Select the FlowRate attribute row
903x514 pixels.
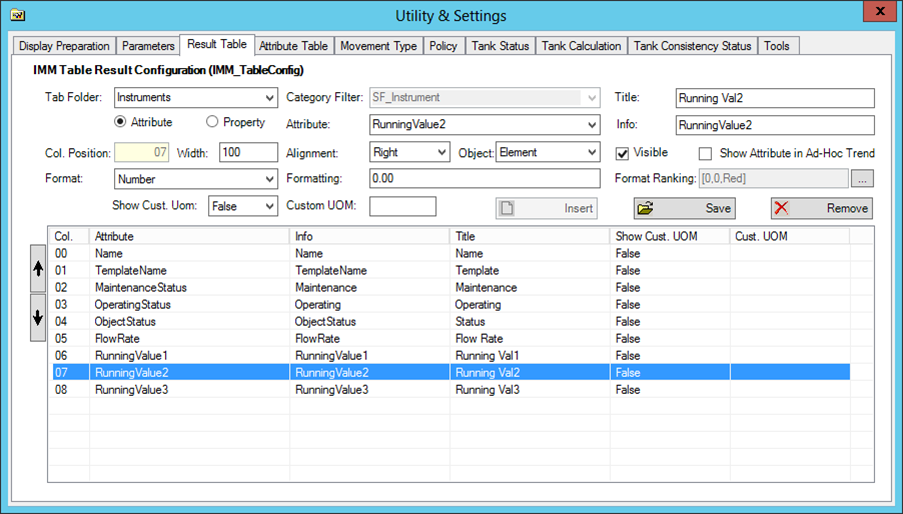coord(452,338)
